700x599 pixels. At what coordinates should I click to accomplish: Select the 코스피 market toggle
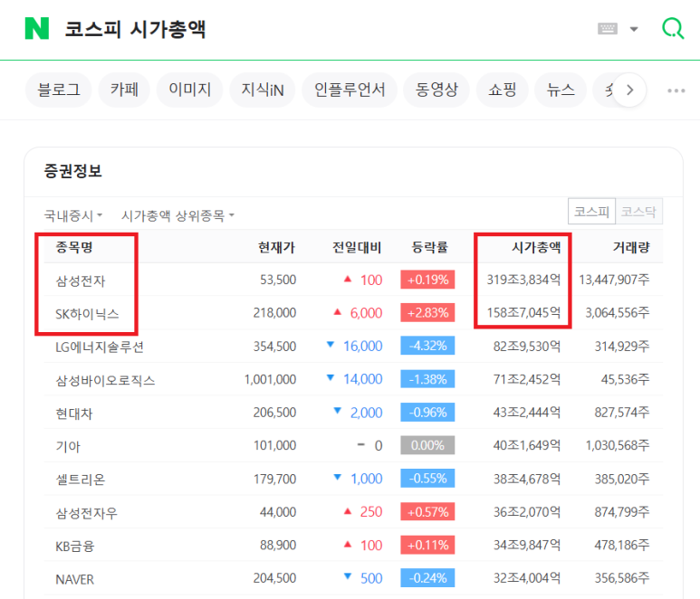point(591,212)
